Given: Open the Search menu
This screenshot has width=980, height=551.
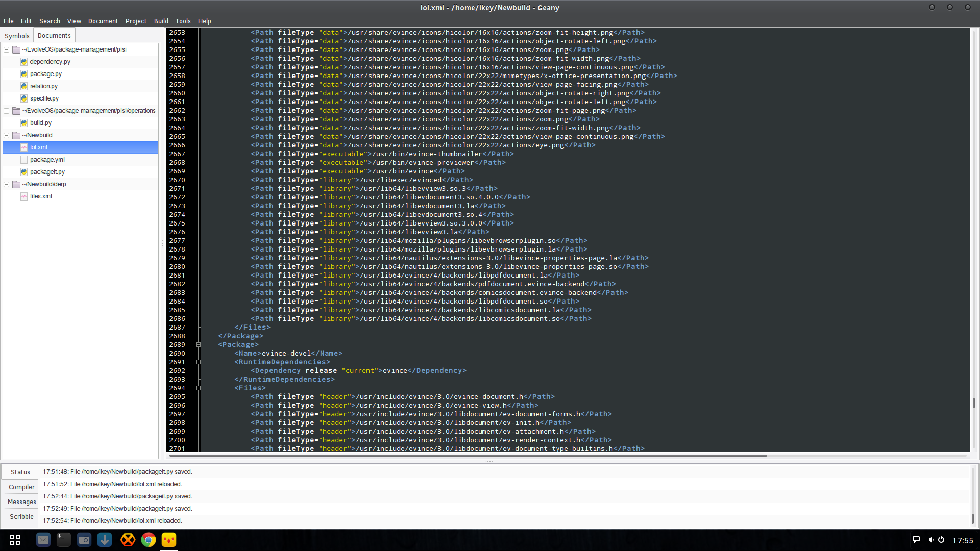Looking at the screenshot, I should (50, 21).
